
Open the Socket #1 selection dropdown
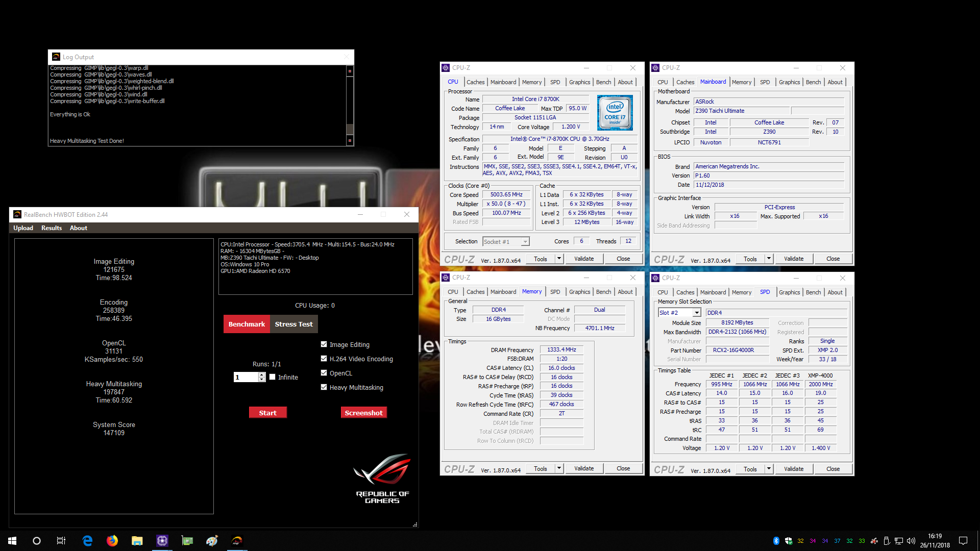[525, 242]
